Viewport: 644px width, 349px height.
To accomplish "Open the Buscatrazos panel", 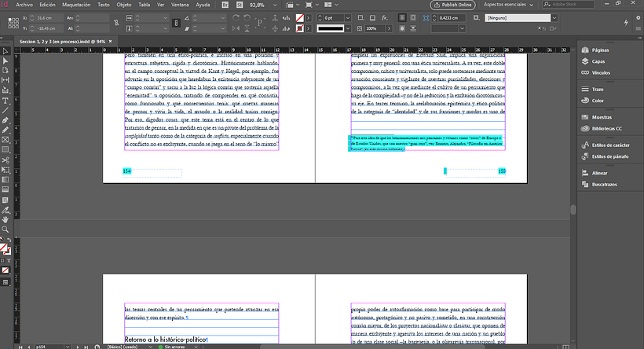I will pos(604,185).
